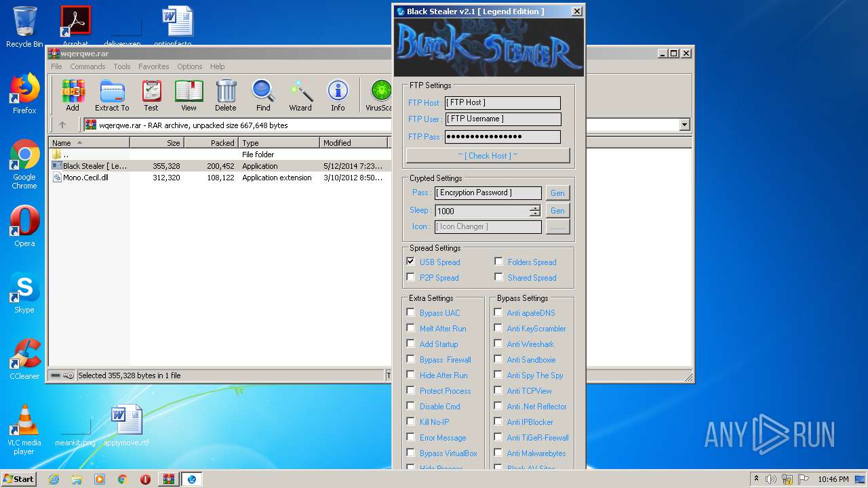The image size is (868, 488).
Task: Click in the FTP Pass field
Action: pos(502,137)
